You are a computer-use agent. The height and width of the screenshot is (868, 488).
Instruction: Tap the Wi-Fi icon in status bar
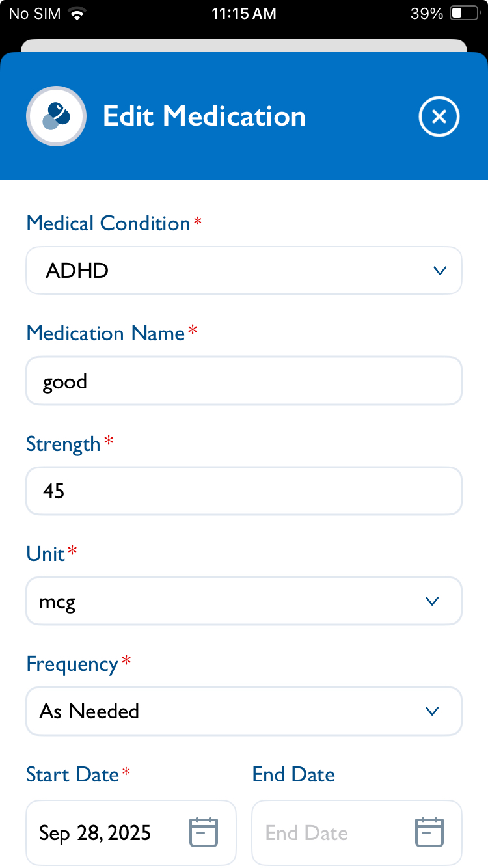[x=78, y=14]
